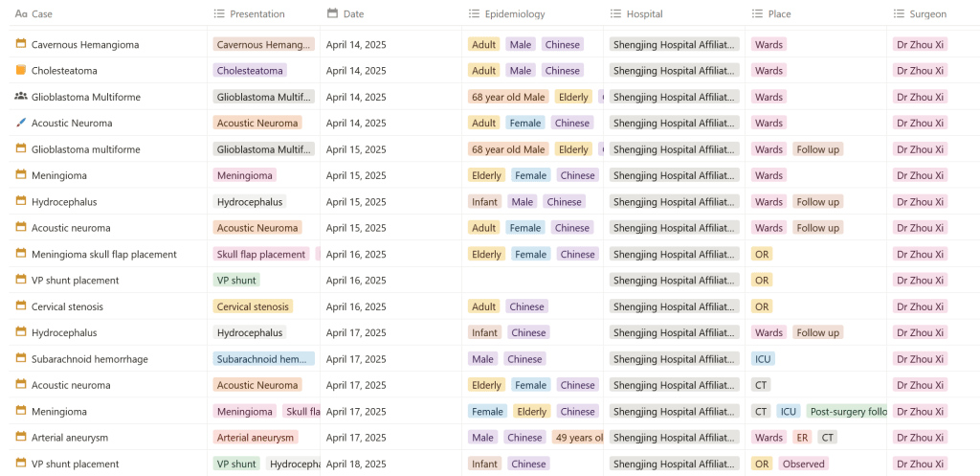Click the Place column header
Screen dimensions: 980x476
(779, 14)
